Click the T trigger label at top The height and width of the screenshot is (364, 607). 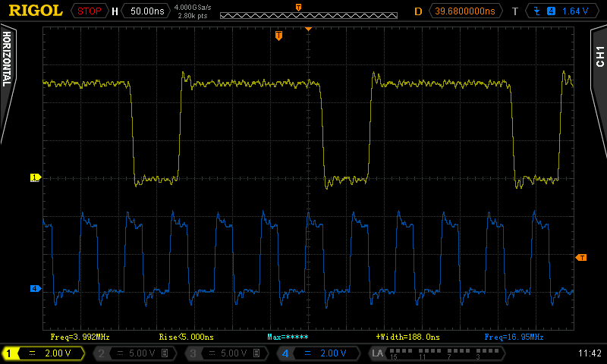[515, 11]
